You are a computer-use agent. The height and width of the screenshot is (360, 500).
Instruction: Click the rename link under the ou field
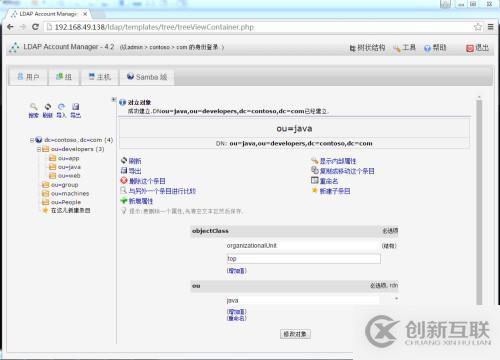click(x=236, y=318)
